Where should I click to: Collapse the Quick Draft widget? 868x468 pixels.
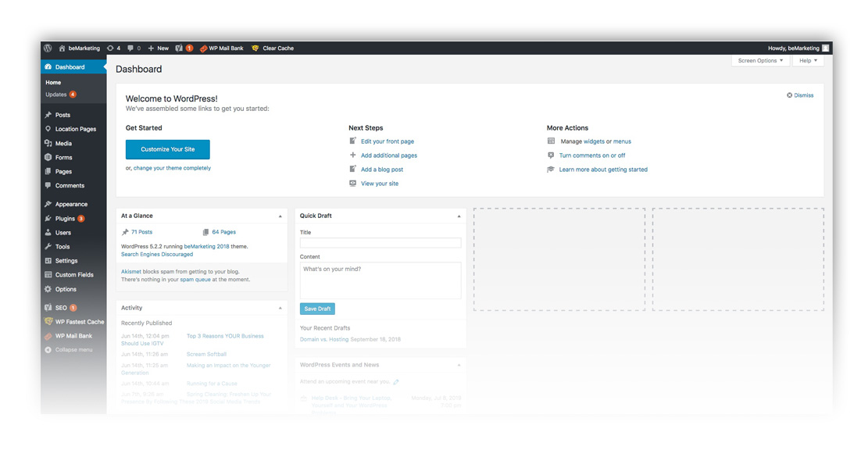coord(459,216)
